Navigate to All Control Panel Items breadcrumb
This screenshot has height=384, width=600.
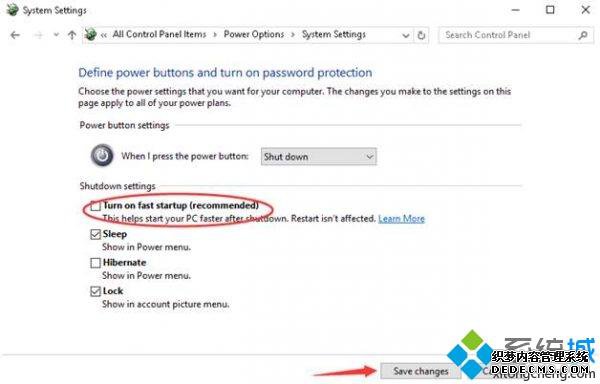(x=159, y=34)
